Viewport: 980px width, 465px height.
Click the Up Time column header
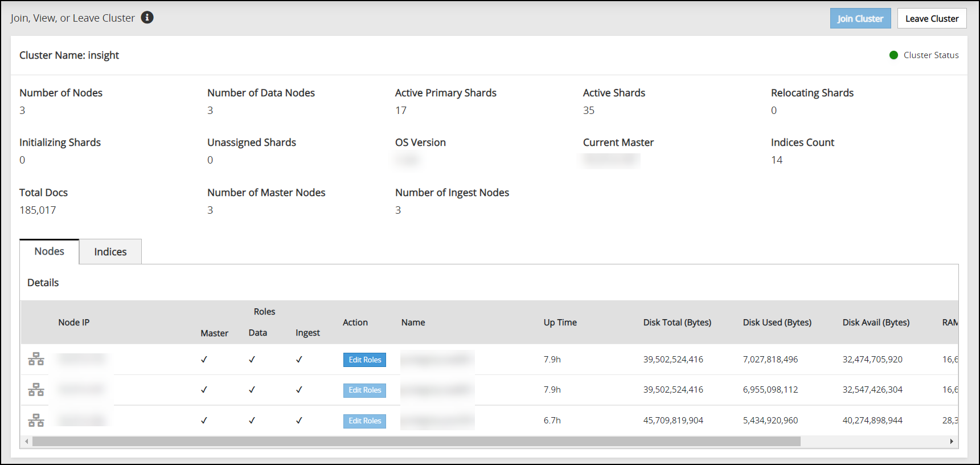560,323
